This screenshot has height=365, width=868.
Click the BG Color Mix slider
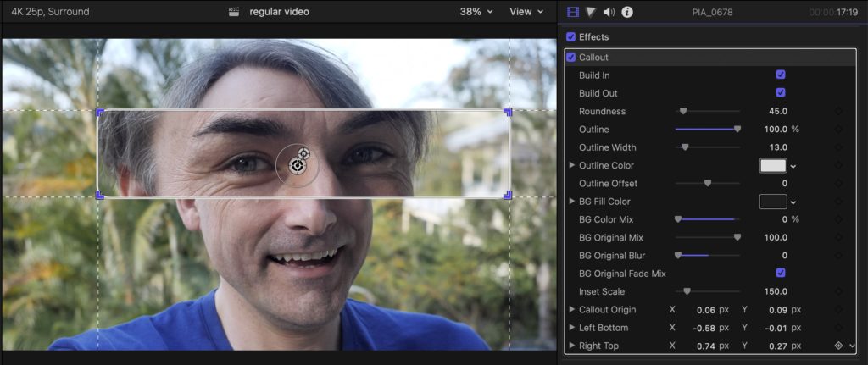pyautogui.click(x=708, y=219)
